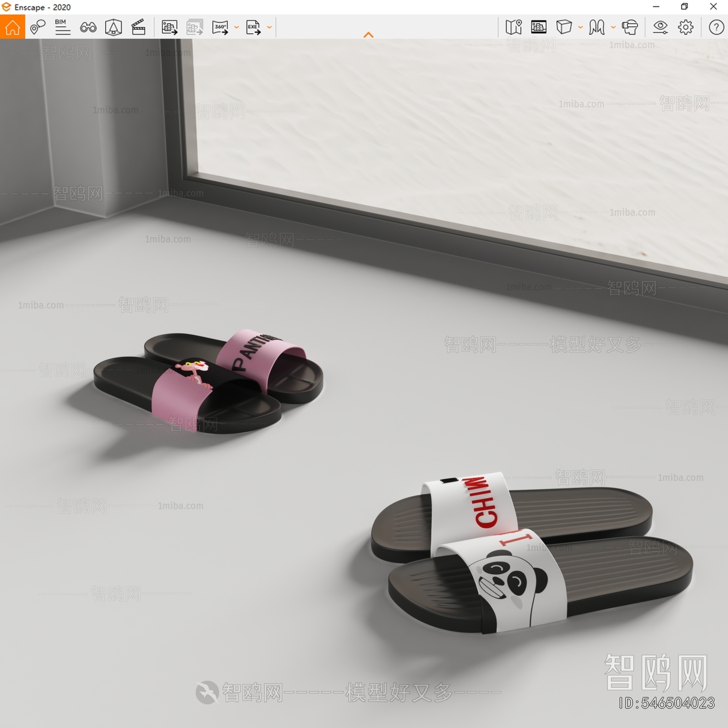Restore down the Enscape window
This screenshot has width=728, height=728.
click(684, 7)
